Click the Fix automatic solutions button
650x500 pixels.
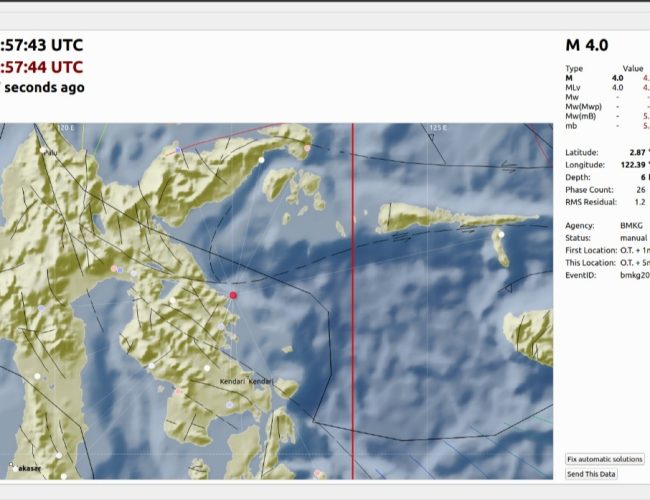[x=605, y=459]
